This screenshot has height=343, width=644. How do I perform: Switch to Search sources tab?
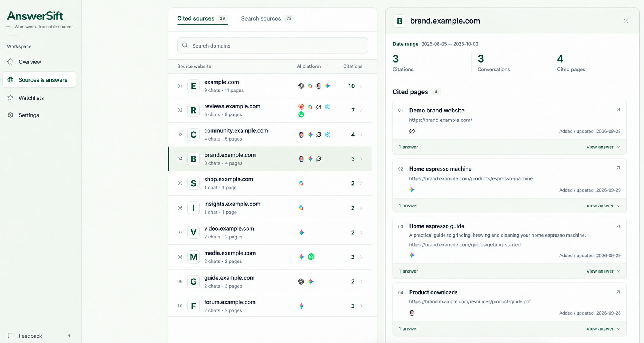[267, 18]
